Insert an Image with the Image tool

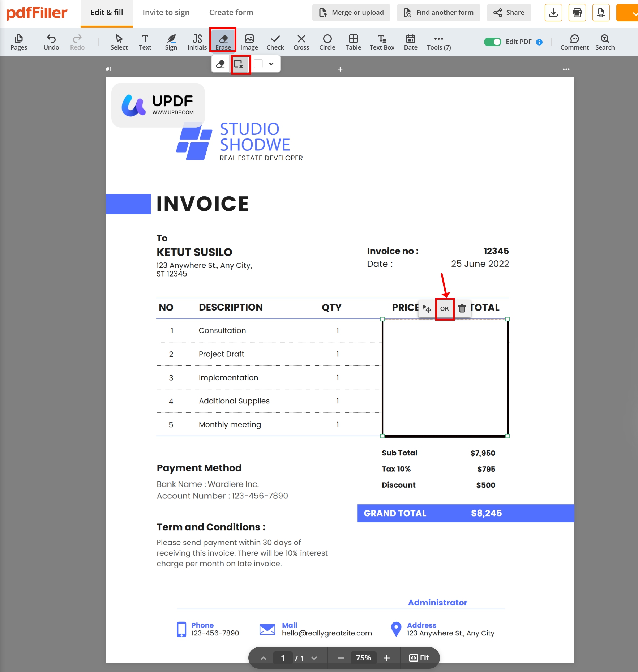click(x=249, y=42)
